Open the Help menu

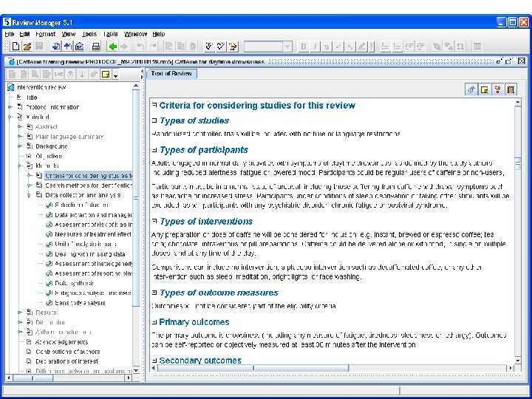coord(158,34)
